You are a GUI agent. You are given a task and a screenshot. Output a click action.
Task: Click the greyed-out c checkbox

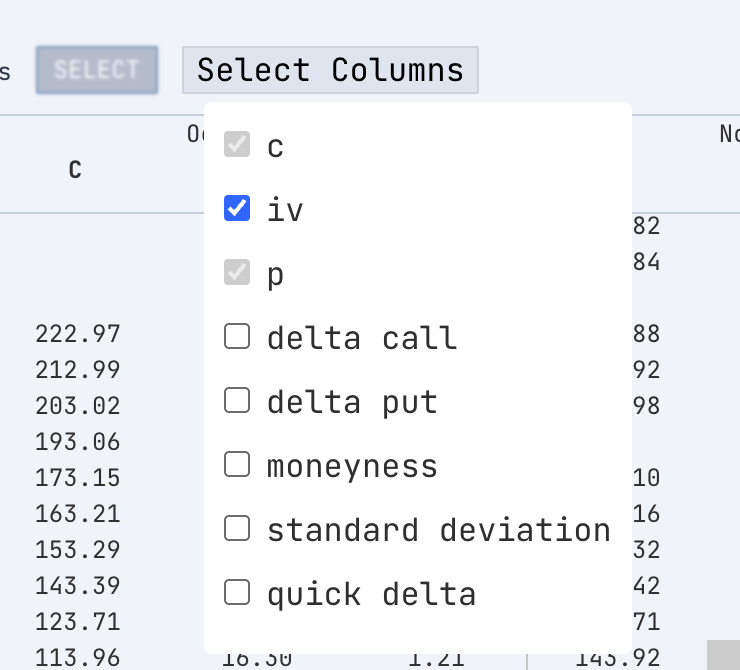[237, 145]
